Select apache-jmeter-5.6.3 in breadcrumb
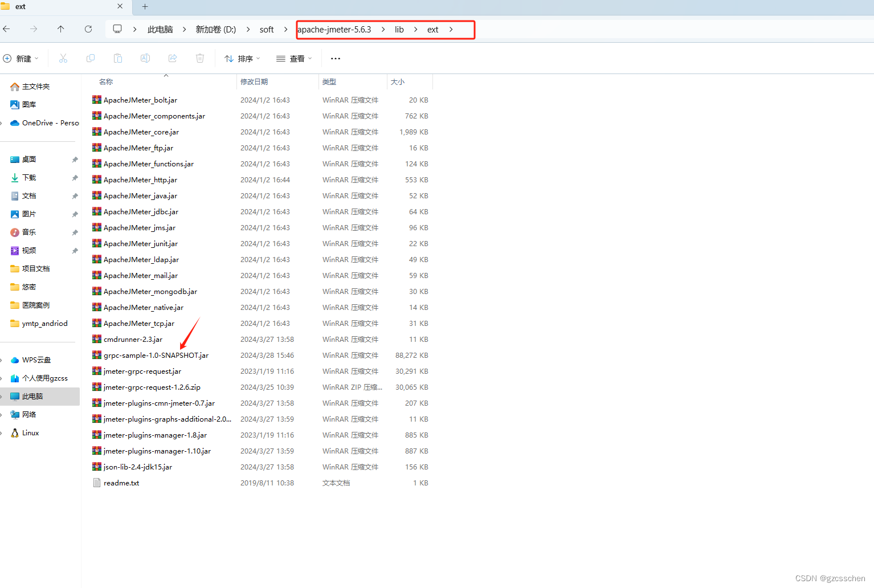Image resolution: width=874 pixels, height=588 pixels. 334,30
